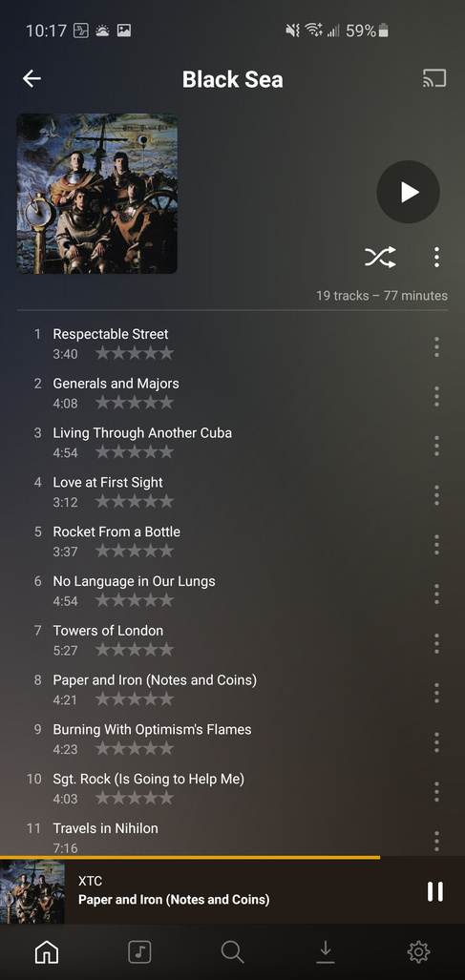The image size is (465, 980).
Task: Open the music library tab
Action: click(x=139, y=952)
